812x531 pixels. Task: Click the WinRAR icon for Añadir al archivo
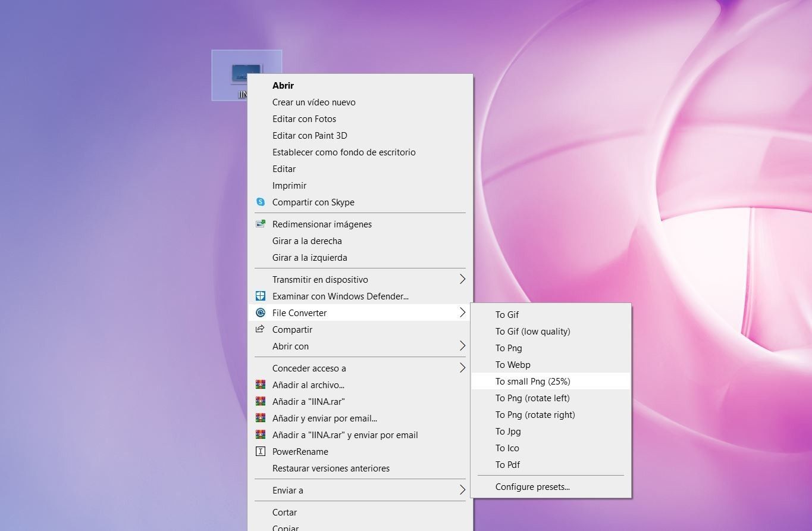tap(260, 385)
